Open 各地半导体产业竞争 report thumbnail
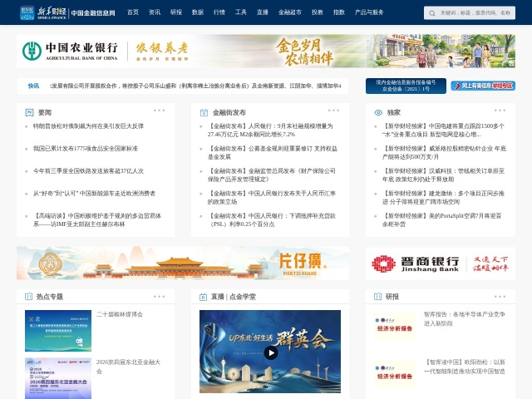The height and width of the screenshot is (399, 532). click(x=394, y=326)
